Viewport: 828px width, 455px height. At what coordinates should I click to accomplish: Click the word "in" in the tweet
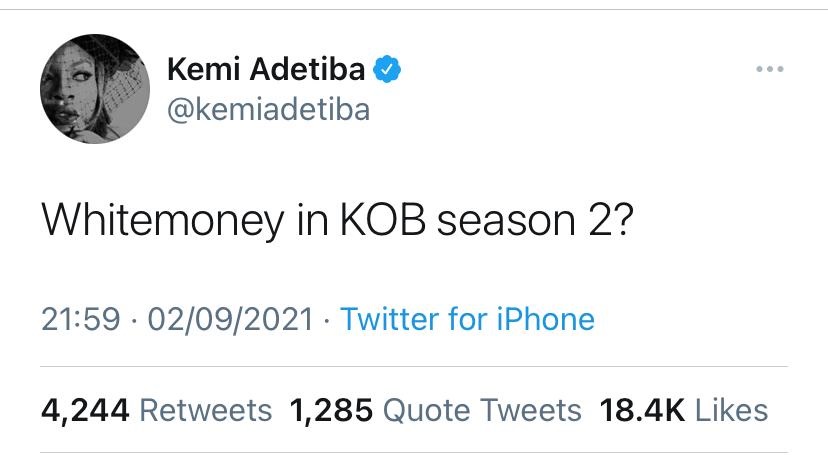[308, 222]
